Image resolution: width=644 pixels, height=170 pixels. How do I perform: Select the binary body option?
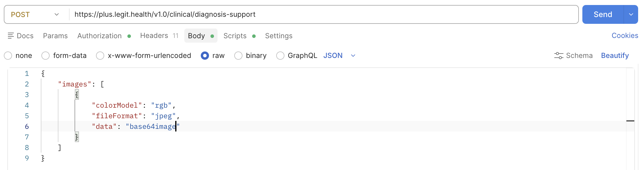tap(238, 56)
